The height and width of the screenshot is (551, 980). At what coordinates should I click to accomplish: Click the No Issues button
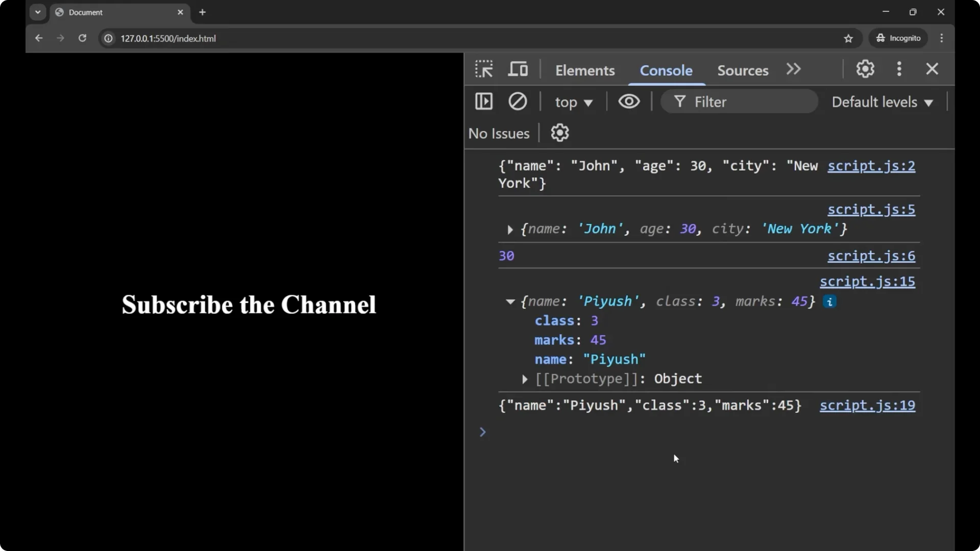pyautogui.click(x=499, y=133)
